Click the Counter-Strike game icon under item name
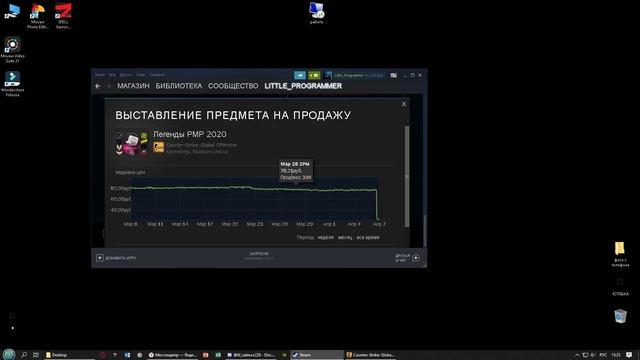640x360 pixels. [159, 147]
